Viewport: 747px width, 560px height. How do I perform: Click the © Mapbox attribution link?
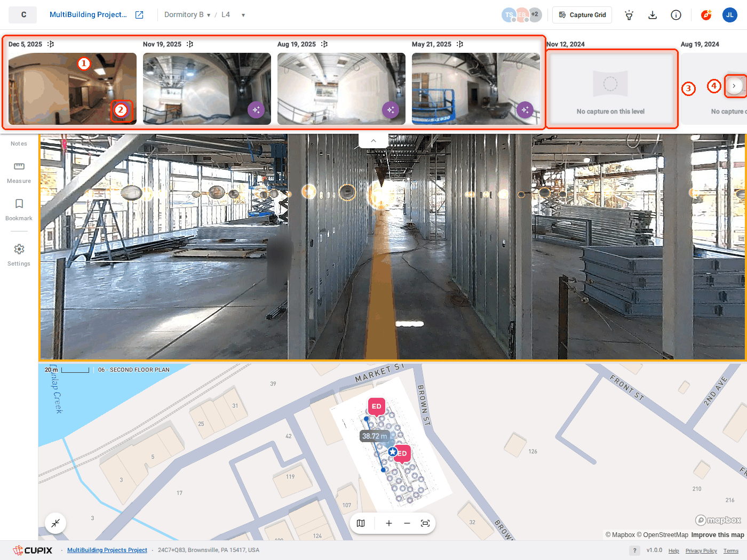620,535
